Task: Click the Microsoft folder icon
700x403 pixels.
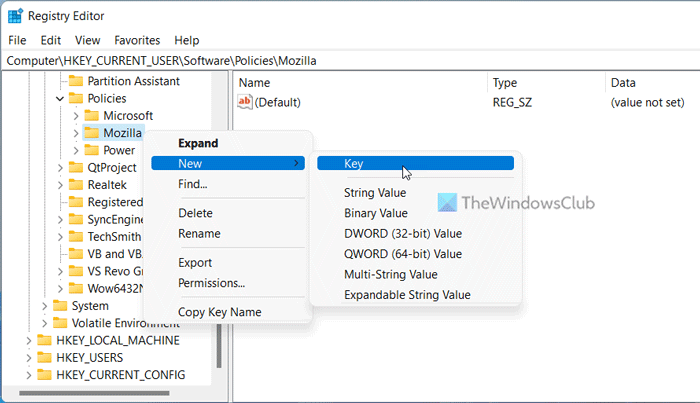Action: coord(92,116)
